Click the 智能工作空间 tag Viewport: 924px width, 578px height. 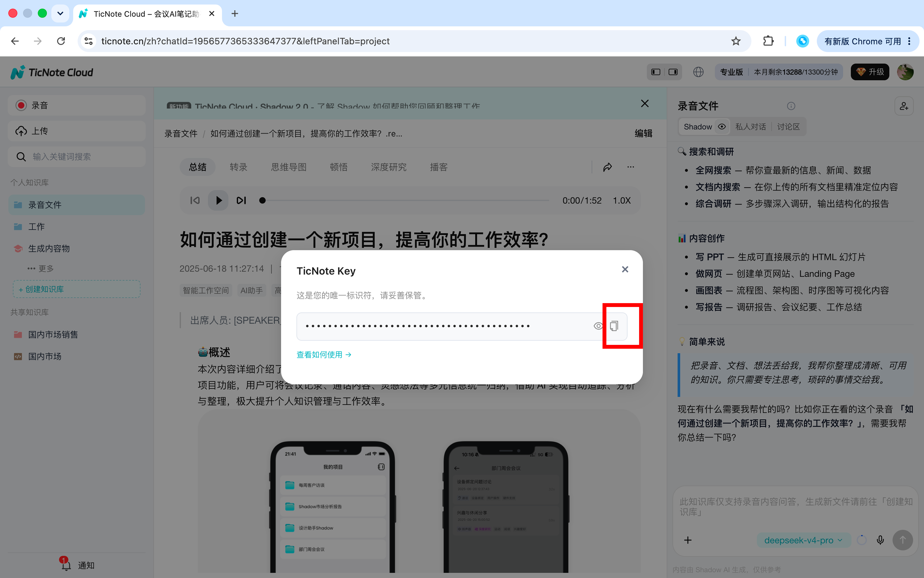pos(206,291)
